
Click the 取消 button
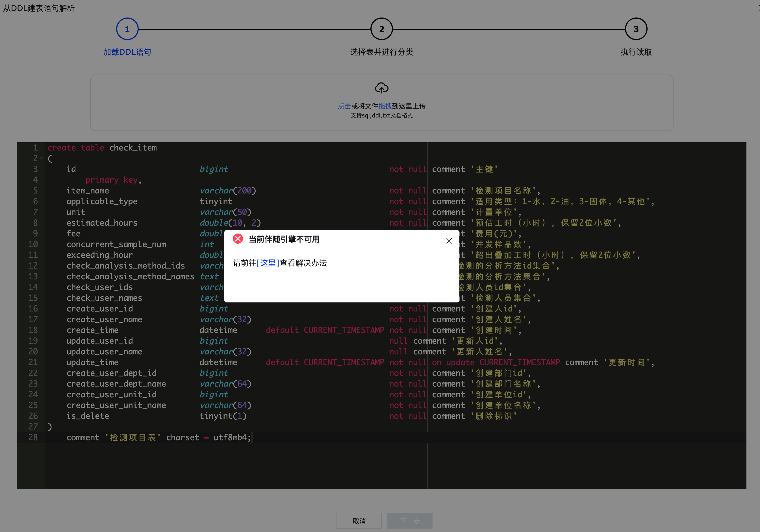[x=359, y=521]
